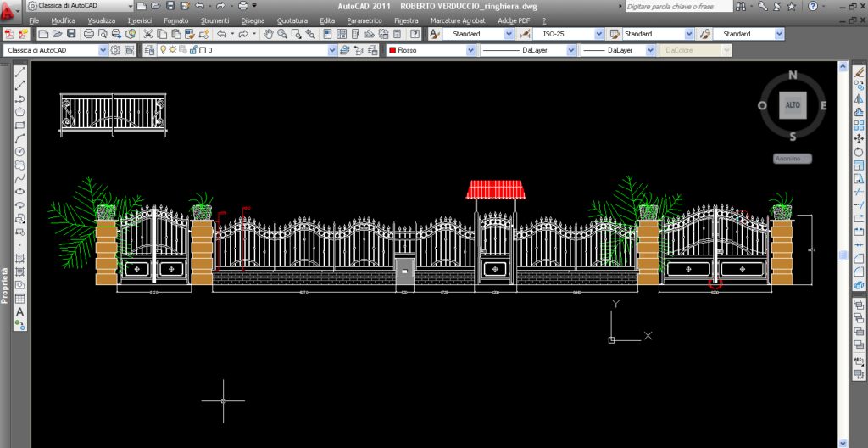Click the ALTO face on ViewCube
Viewport: 868px width, 448px height.
[793, 105]
